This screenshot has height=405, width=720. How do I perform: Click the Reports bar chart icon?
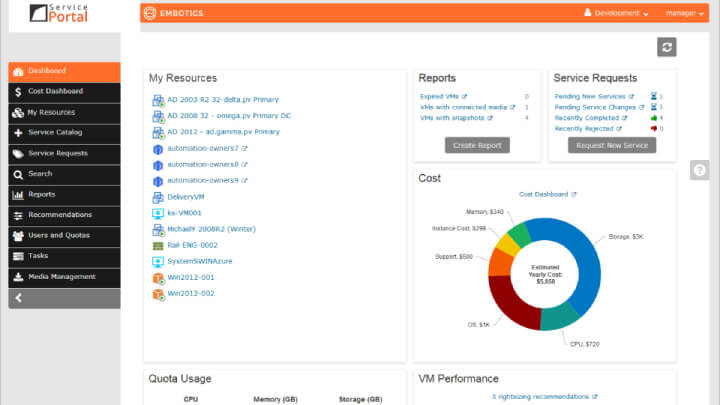[x=18, y=195]
